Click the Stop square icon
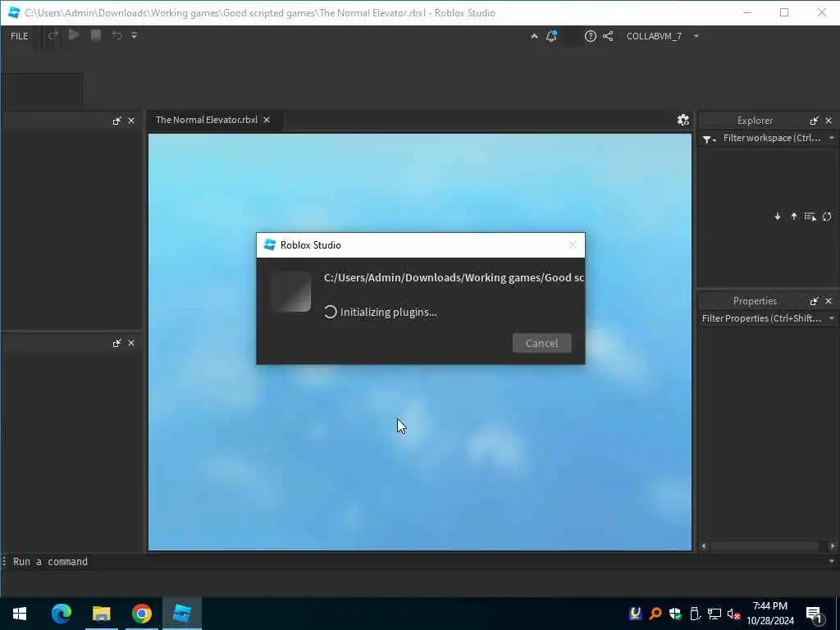Viewport: 840px width, 630px height. coord(96,35)
